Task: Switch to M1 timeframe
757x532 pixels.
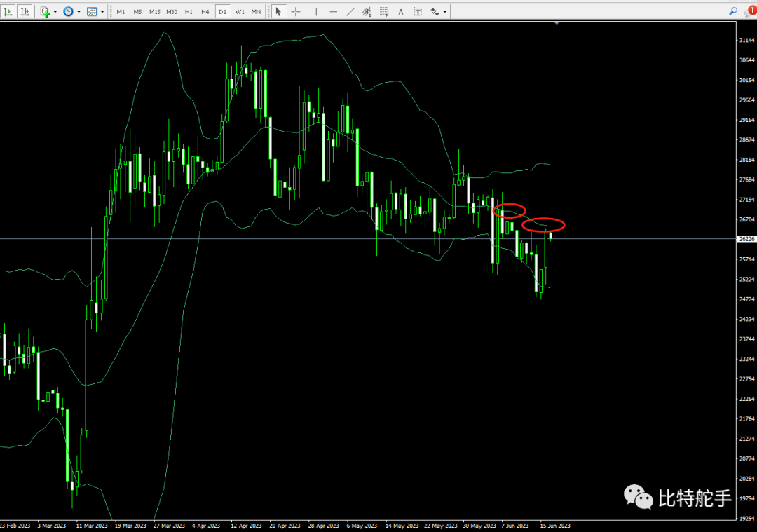Action: [121, 12]
